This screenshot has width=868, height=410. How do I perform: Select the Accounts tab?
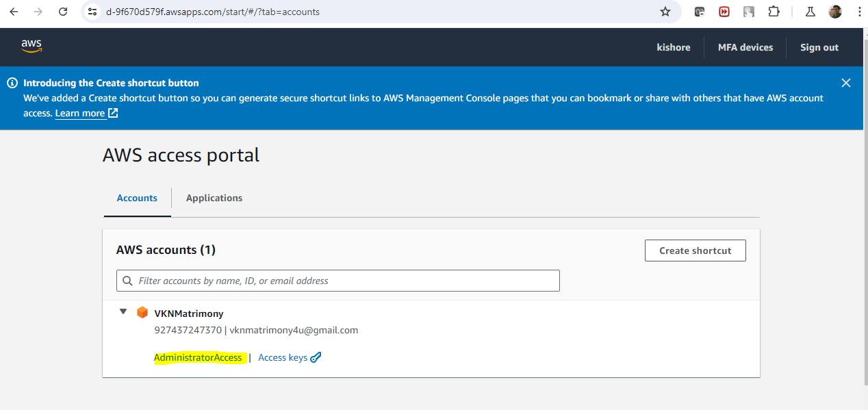[x=137, y=198]
